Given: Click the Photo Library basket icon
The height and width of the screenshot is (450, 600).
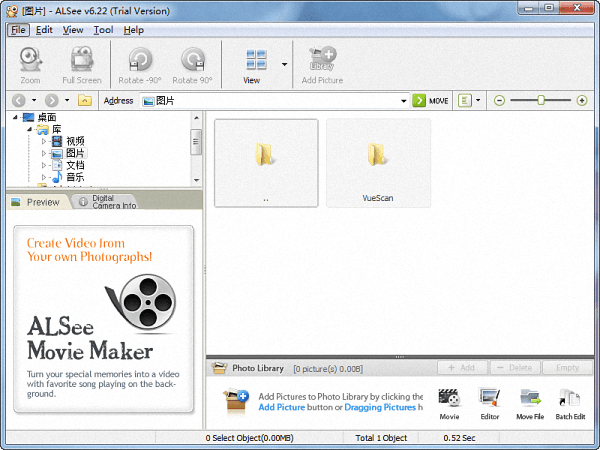Looking at the screenshot, I should coord(220,368).
